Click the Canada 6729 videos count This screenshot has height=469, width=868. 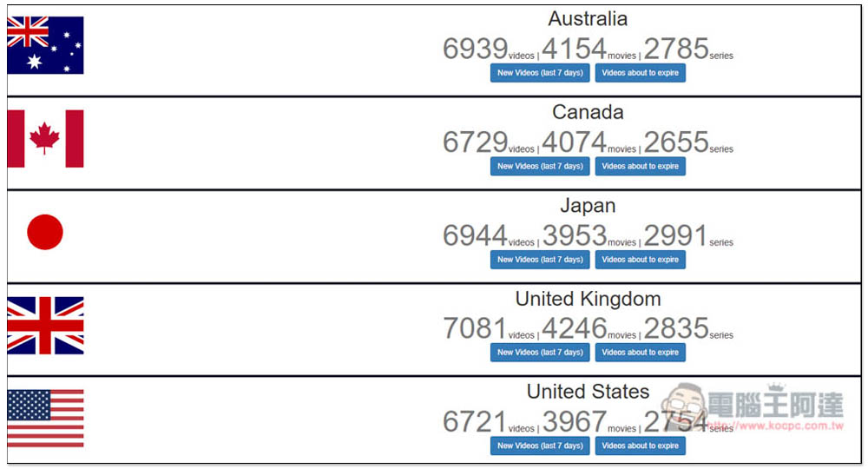pos(488,142)
